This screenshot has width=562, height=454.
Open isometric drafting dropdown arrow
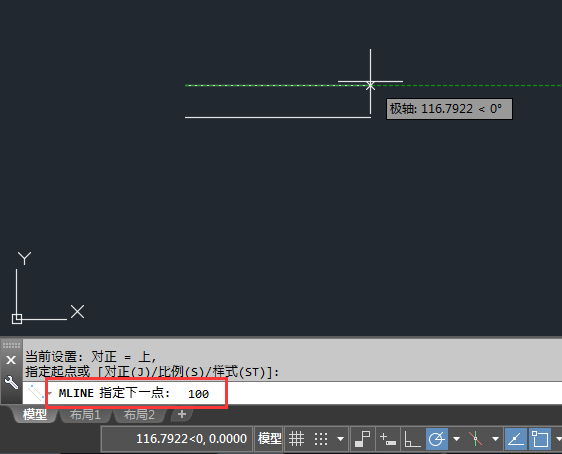click(495, 439)
